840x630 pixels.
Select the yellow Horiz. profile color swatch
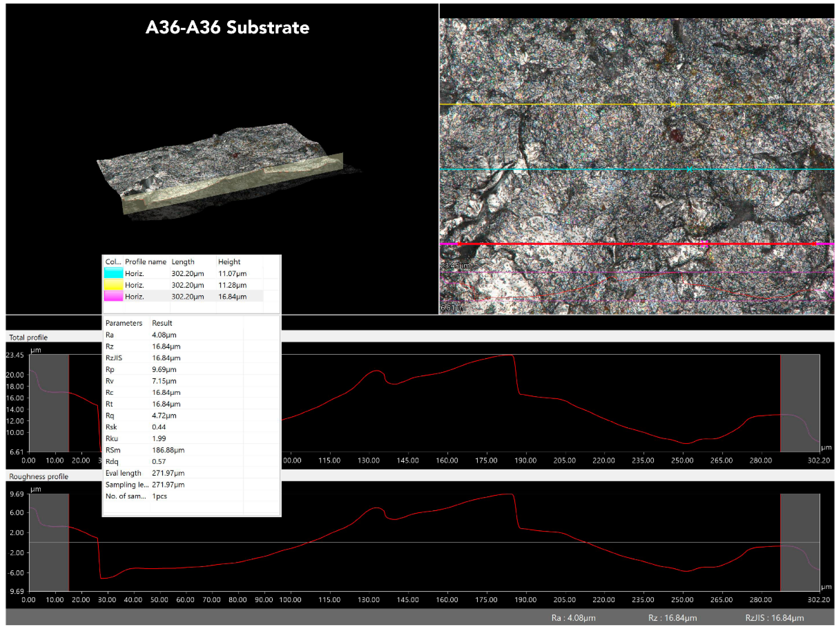[x=113, y=285]
